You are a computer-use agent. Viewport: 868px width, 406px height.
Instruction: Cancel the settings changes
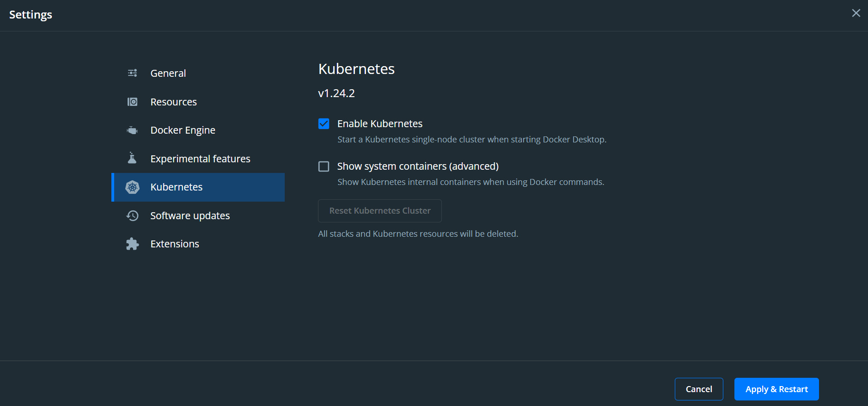point(699,389)
